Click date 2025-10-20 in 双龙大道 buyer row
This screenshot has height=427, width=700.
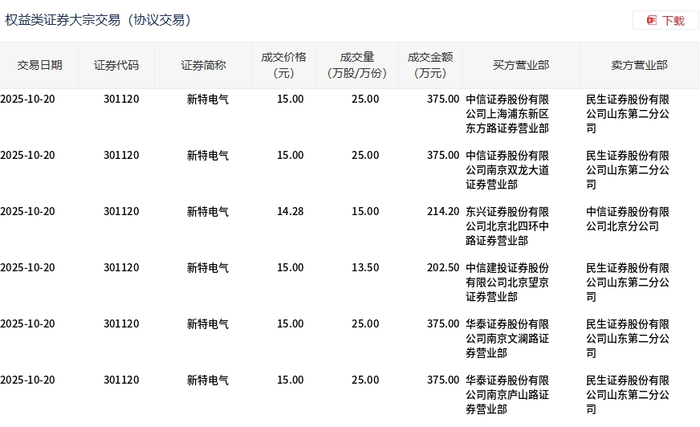click(28, 155)
